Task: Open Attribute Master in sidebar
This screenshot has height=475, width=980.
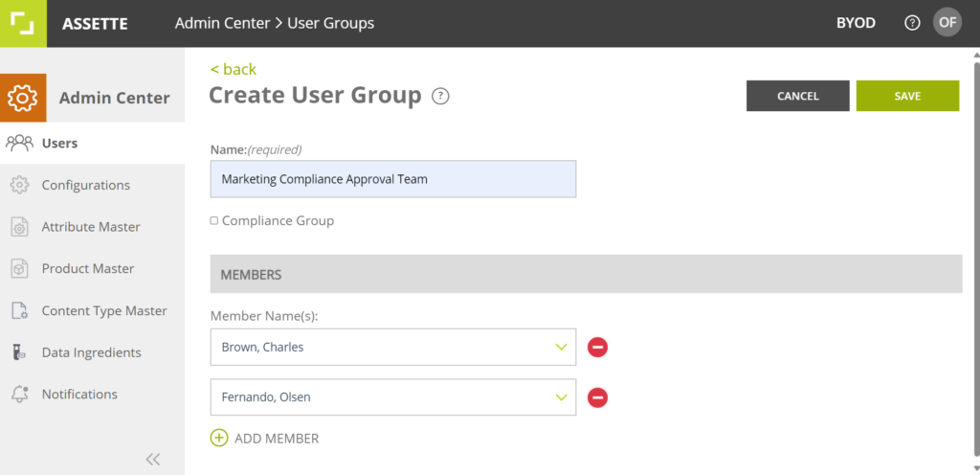Action: click(93, 227)
